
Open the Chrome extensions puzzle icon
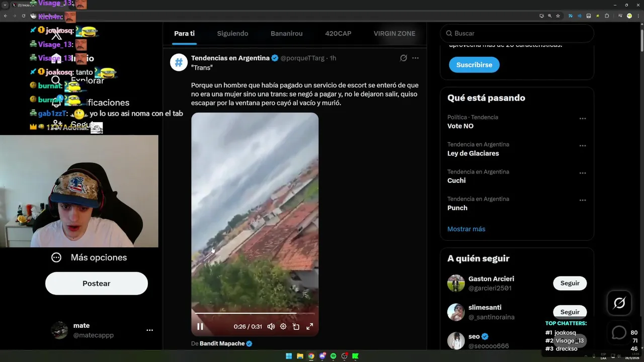607,16
